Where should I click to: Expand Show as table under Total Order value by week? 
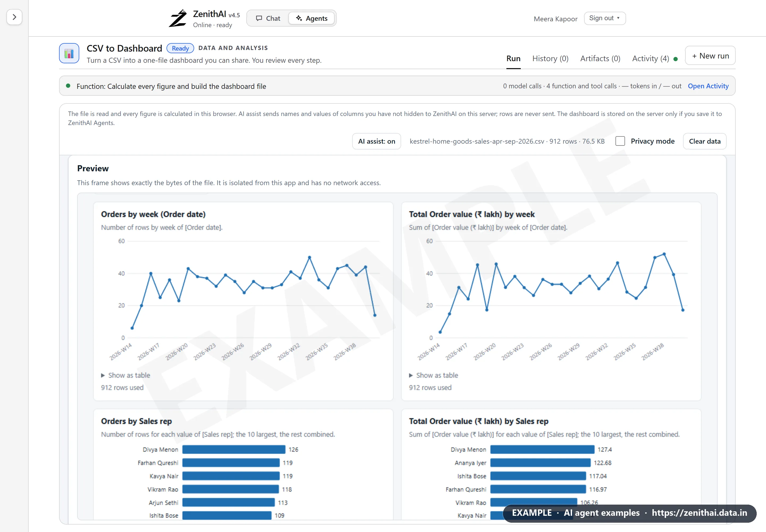coord(434,375)
